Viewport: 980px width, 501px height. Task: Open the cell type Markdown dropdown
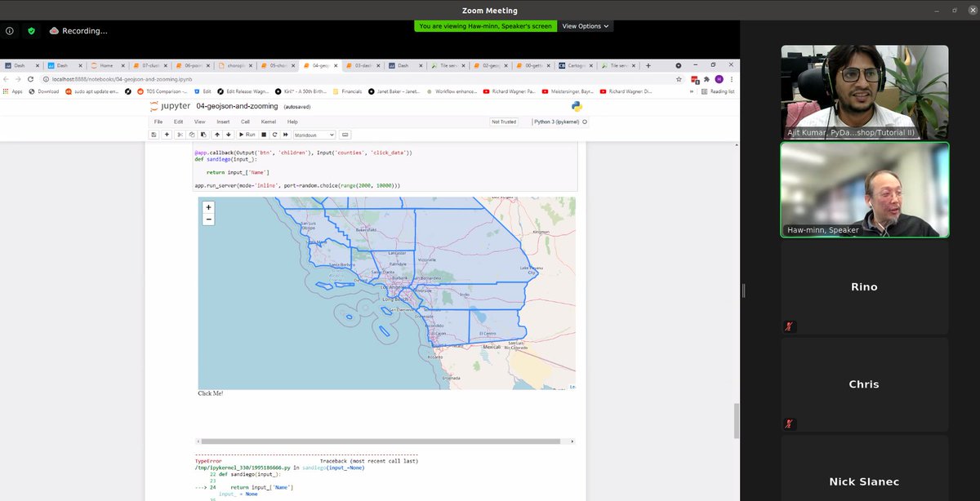(x=314, y=135)
